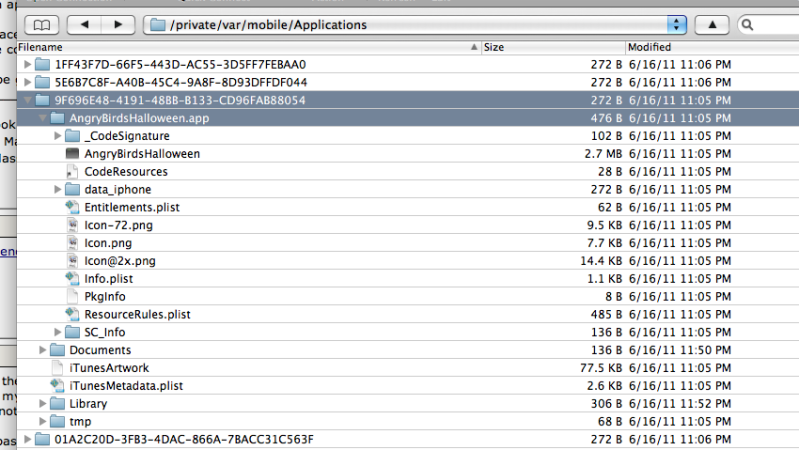Expand the Documents folder triangle
The width and height of the screenshot is (799, 450).
tap(43, 350)
